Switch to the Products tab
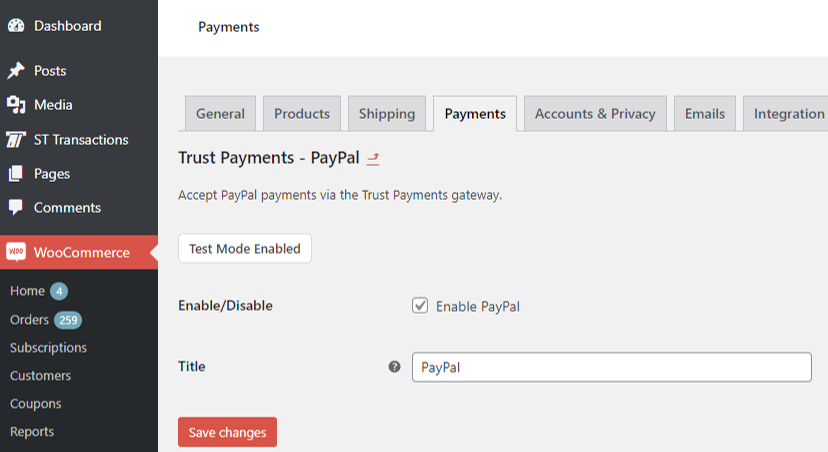The image size is (828, 452). [302, 114]
